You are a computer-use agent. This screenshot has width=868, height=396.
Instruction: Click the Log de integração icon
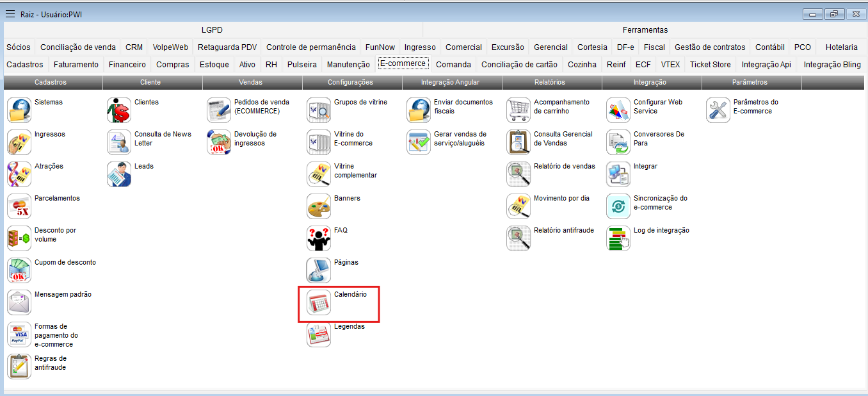[618, 238]
